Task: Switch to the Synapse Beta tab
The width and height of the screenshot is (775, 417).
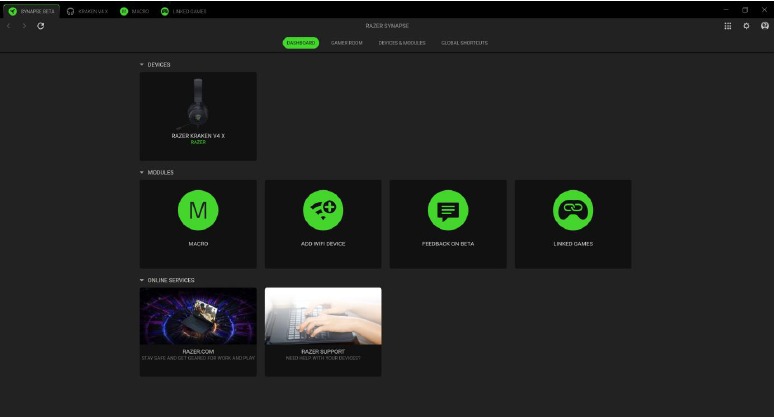Action: [x=31, y=11]
